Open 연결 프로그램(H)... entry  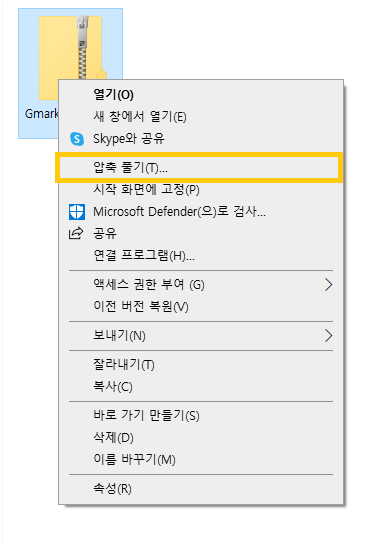click(x=201, y=256)
